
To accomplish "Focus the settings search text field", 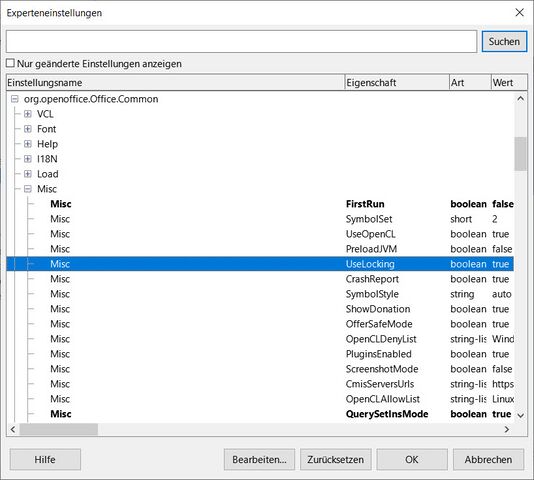I will 241,42.
